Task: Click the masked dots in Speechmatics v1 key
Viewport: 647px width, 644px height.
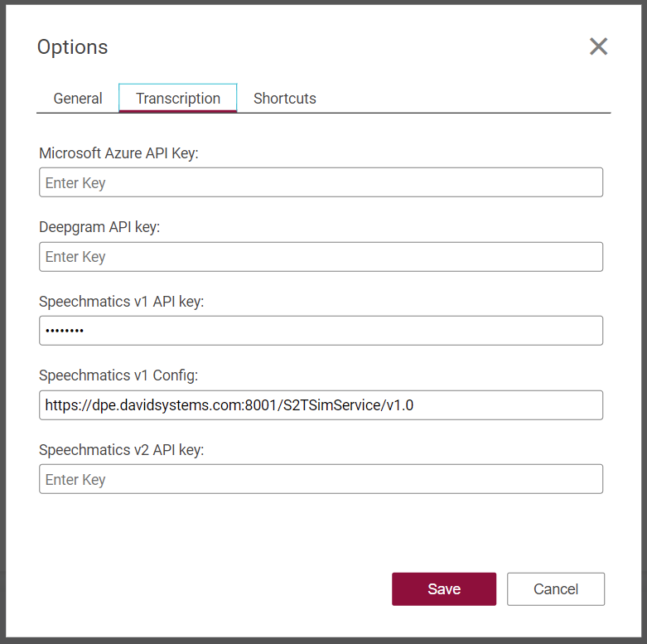Action: (65, 332)
